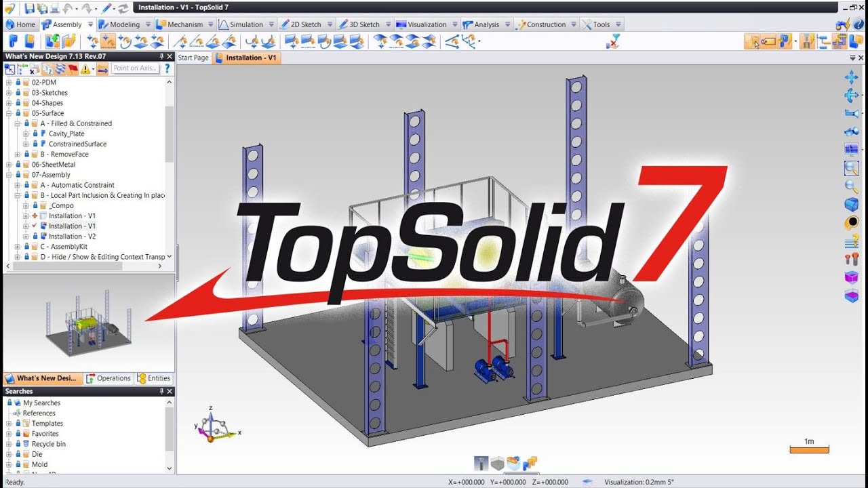The width and height of the screenshot is (868, 488).
Task: Expand the Templates node in Searches
Action: tap(9, 424)
